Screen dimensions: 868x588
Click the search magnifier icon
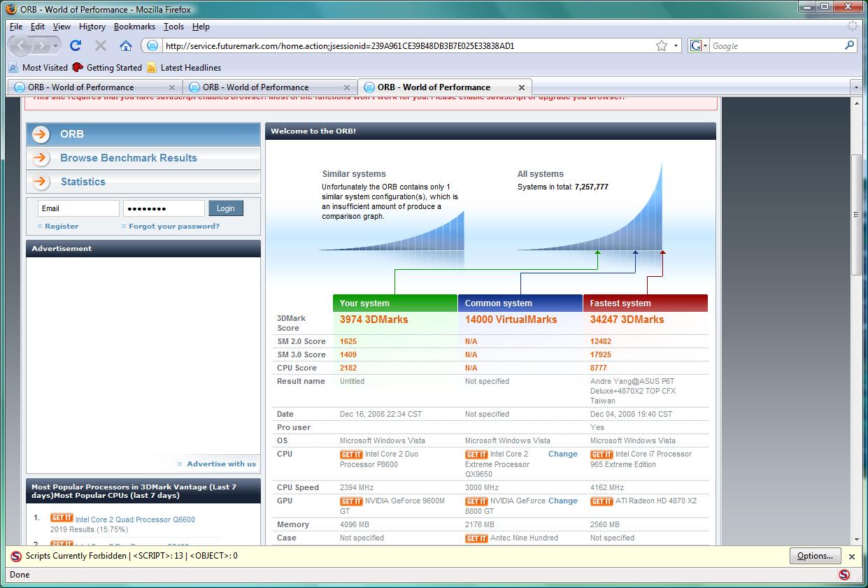(x=850, y=45)
